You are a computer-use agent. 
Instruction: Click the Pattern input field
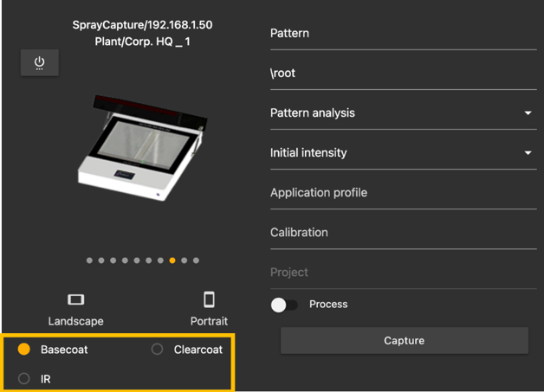tap(403, 34)
